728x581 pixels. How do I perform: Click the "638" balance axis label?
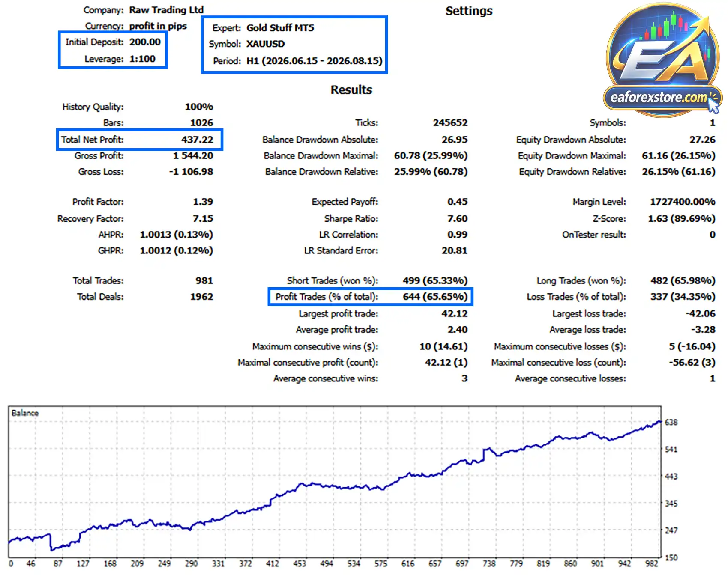[x=671, y=423]
